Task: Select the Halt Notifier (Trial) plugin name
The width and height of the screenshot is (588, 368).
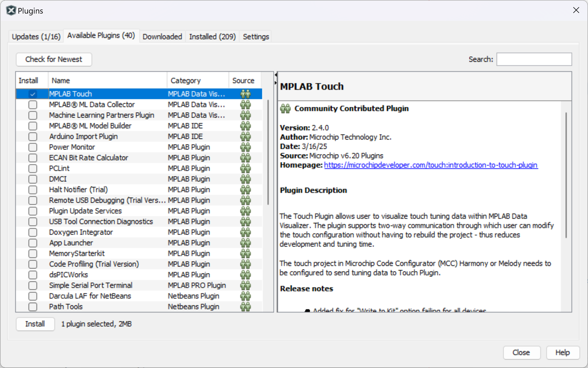Action: tap(78, 190)
